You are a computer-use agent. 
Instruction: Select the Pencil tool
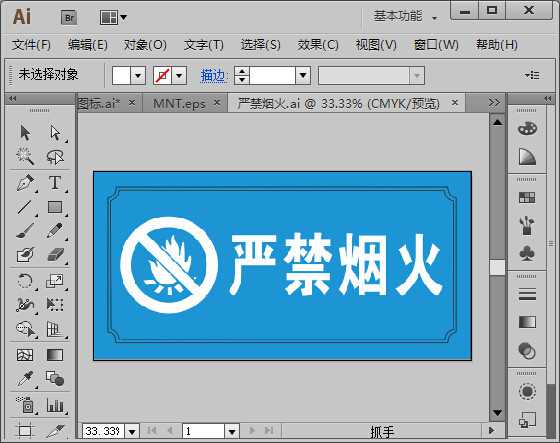(x=55, y=231)
